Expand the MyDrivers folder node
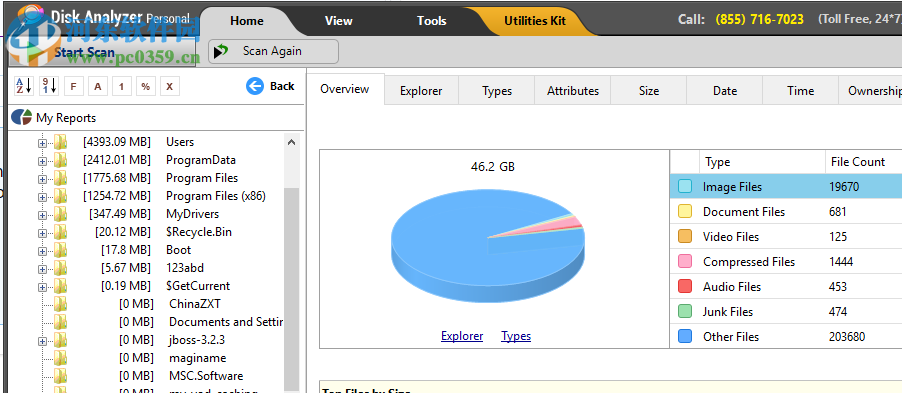Viewport: 902px width, 393px height. point(42,215)
